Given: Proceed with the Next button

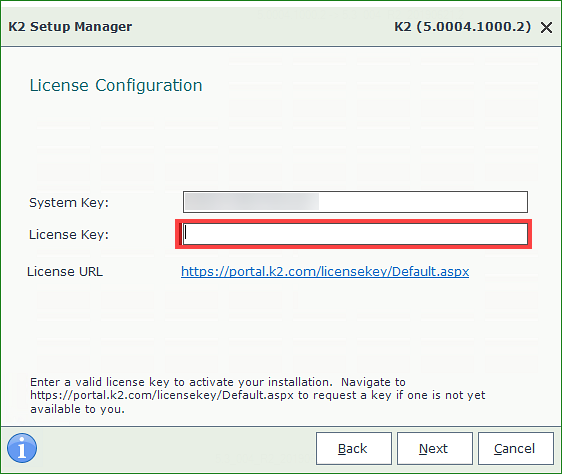Looking at the screenshot, I should click(x=435, y=449).
